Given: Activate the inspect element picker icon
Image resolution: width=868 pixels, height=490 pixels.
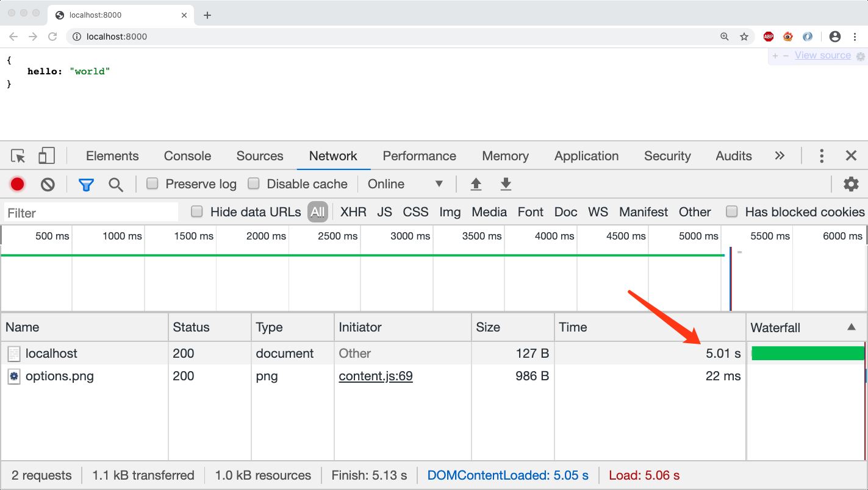Looking at the screenshot, I should click(18, 156).
